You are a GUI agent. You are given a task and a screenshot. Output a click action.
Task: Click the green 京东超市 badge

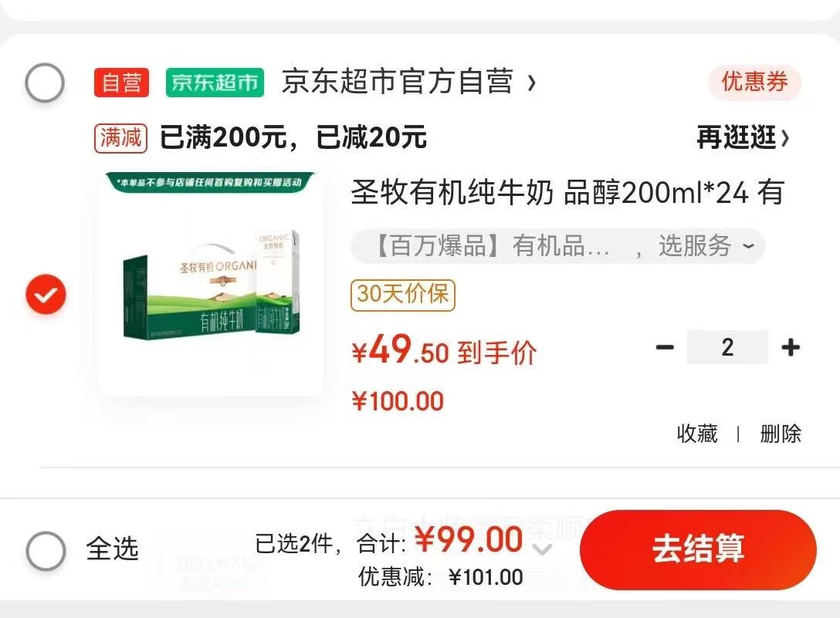(215, 83)
